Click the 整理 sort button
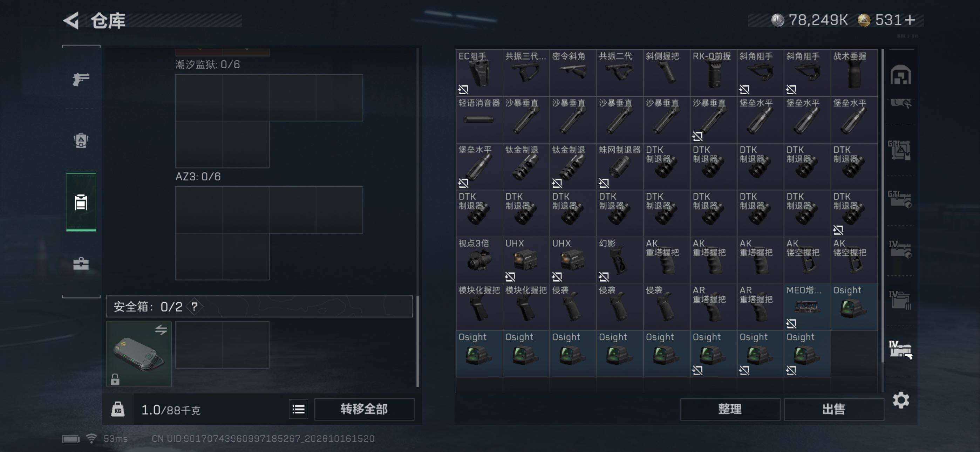The width and height of the screenshot is (980, 452). click(730, 409)
